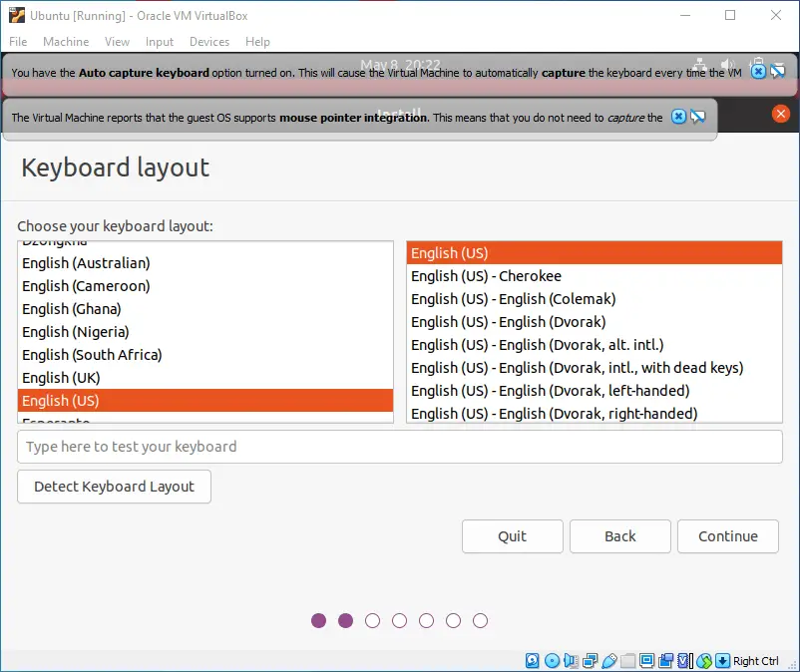Viewport: 800px width, 672px height.
Task: Dismiss the Auto capture keyboard notification
Action: pos(759,72)
